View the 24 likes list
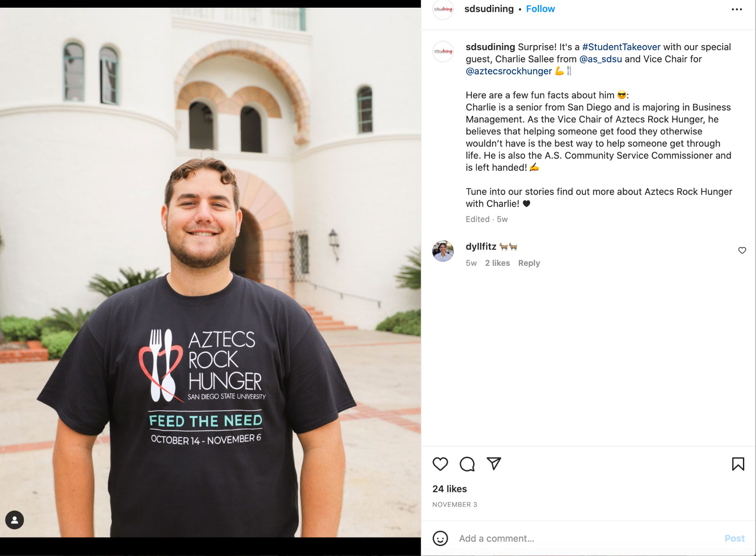 [449, 489]
